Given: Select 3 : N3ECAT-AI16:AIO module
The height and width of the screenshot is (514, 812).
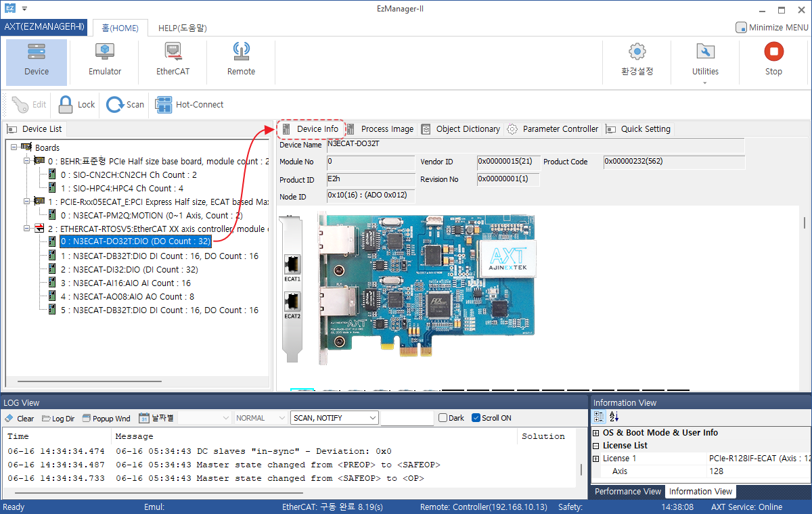Looking at the screenshot, I should point(125,283).
